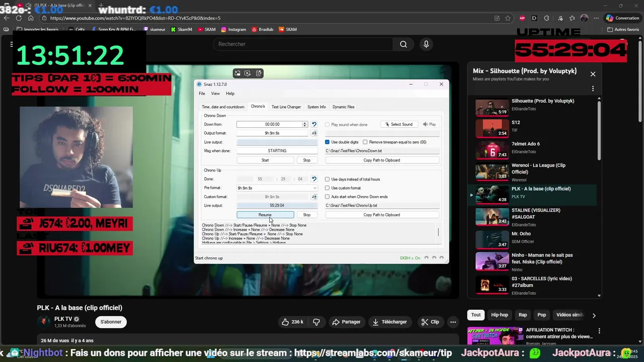Screen dimensions: 644x362
Task: Subscribe to PLK TV with S'abonner
Action: 111,322
